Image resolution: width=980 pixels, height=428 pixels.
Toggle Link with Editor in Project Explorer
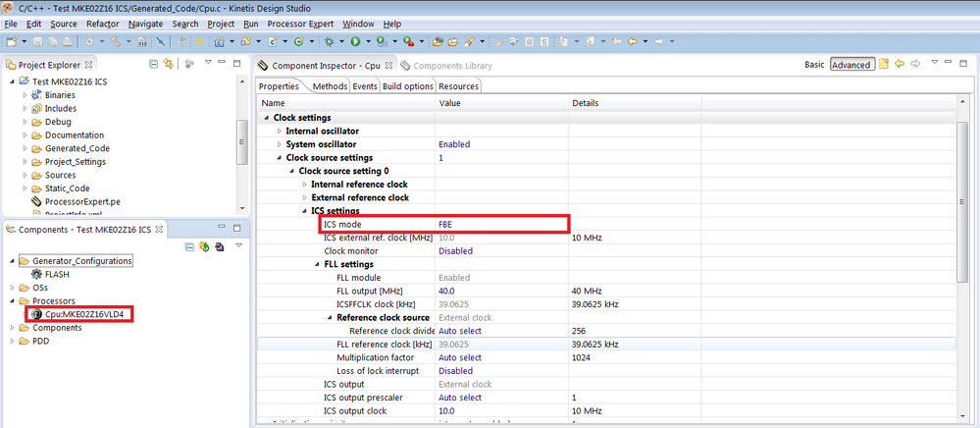point(168,63)
